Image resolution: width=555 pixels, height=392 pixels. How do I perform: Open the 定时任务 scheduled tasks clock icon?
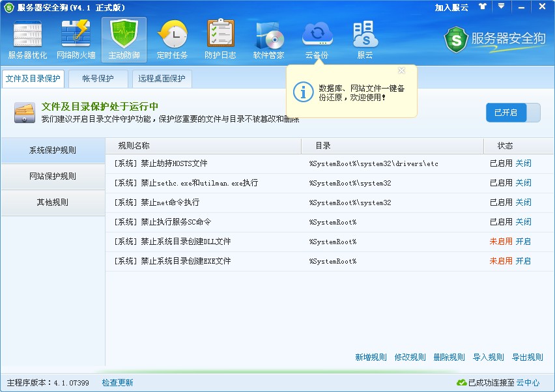172,40
